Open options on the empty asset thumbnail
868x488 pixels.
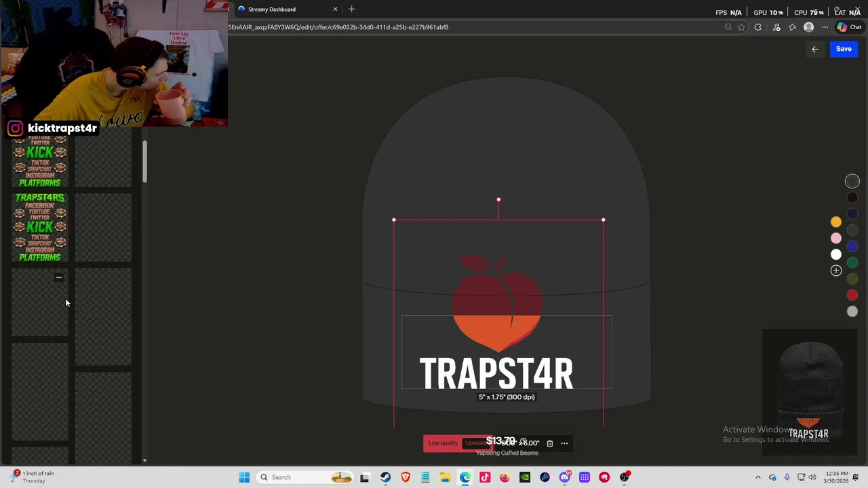click(x=59, y=277)
